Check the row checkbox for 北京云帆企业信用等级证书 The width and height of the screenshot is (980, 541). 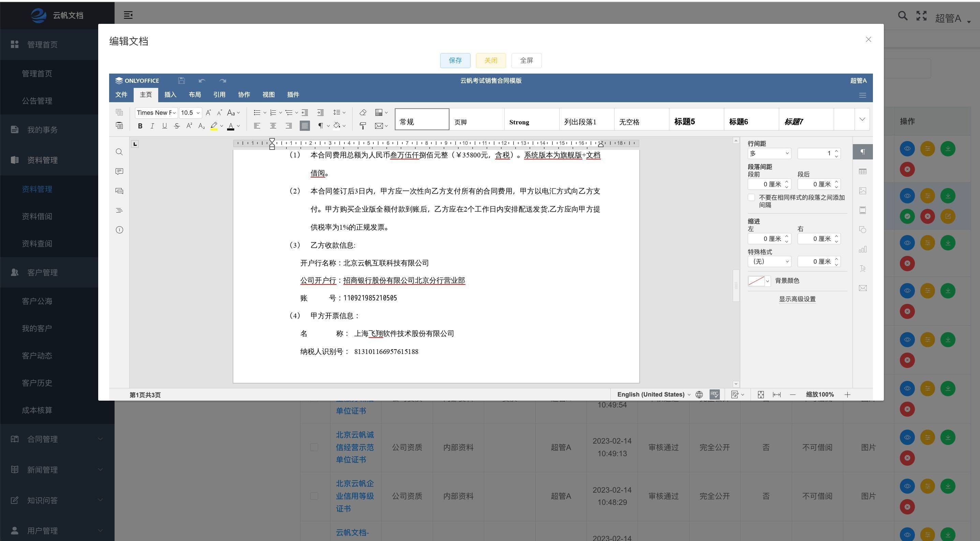pyautogui.click(x=314, y=496)
